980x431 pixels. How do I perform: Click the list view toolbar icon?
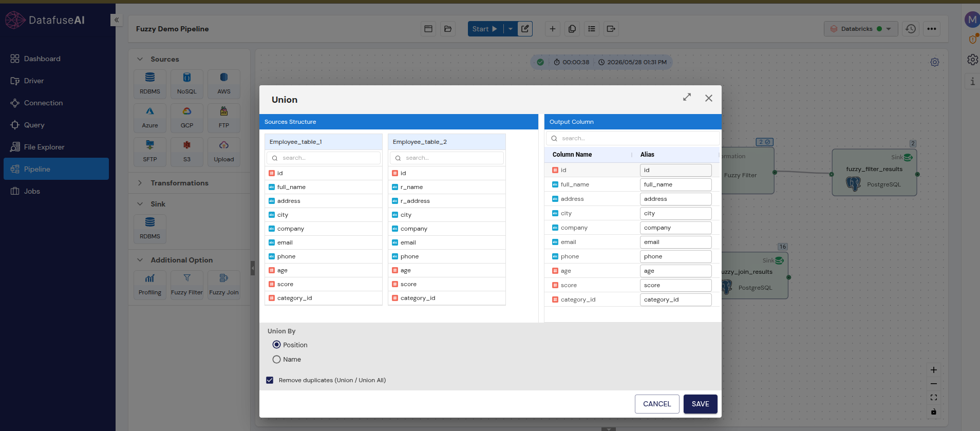tap(592, 29)
